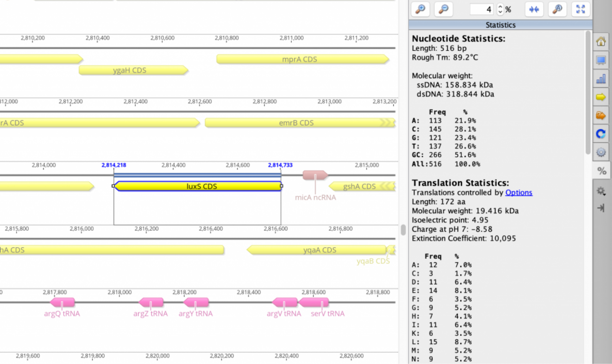612x364 pixels.
Task: Click the Statistics panel header
Action: click(x=500, y=25)
